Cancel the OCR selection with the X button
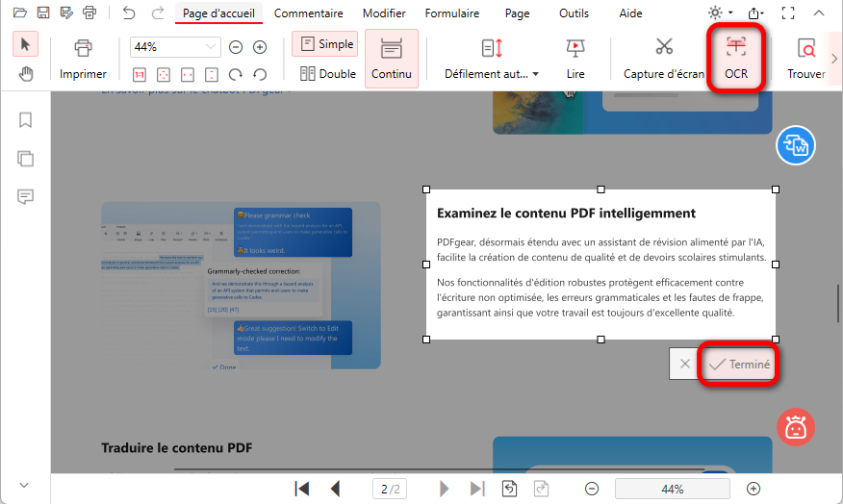Viewport: 843px width, 504px height. (x=684, y=364)
